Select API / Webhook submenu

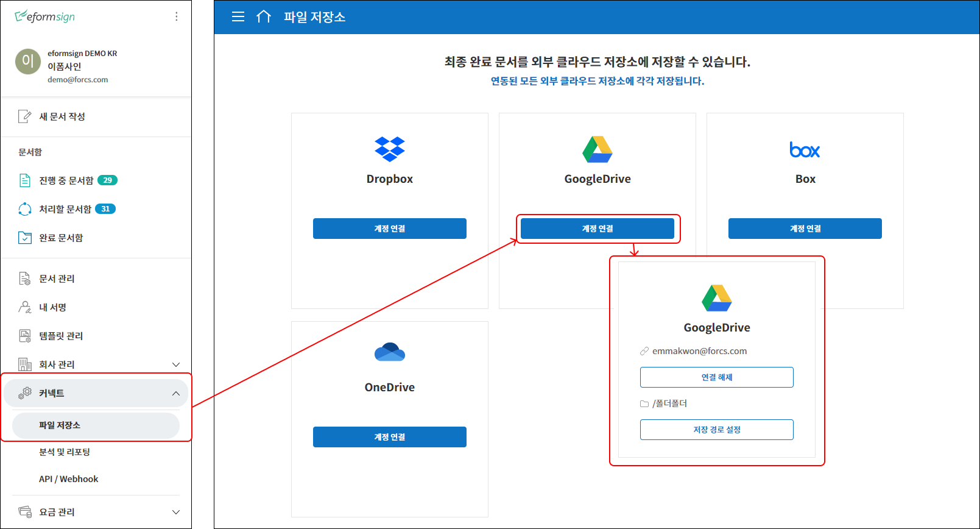68,479
